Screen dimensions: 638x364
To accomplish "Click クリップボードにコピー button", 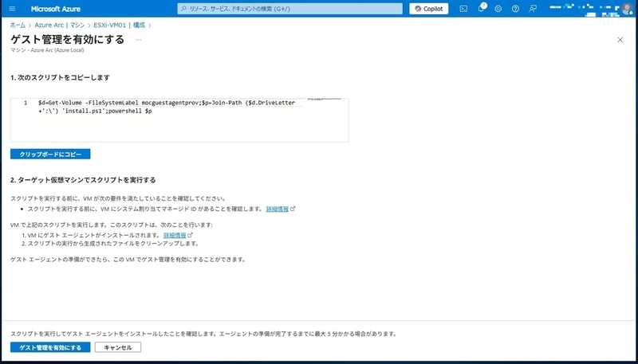I will [x=50, y=155].
